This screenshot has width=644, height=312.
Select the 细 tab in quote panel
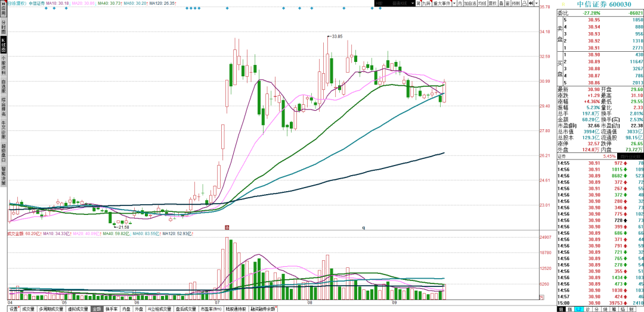561,308
